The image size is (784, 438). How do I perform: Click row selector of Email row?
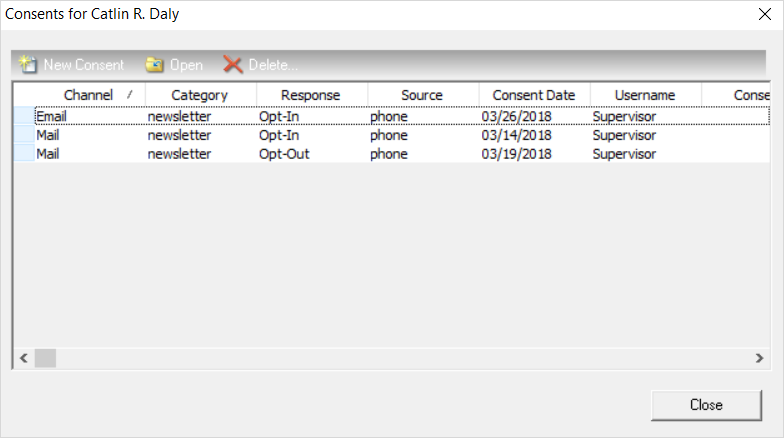[x=23, y=116]
